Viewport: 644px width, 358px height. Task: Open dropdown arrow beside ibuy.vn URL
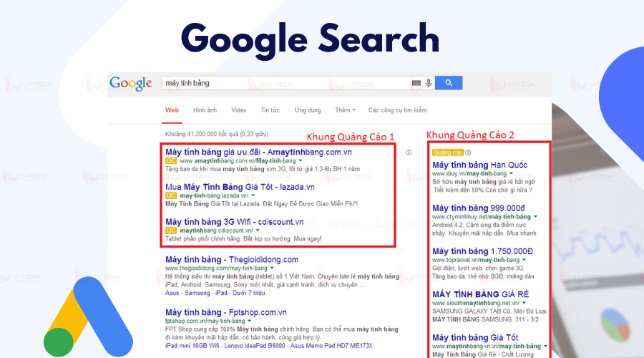click(512, 174)
